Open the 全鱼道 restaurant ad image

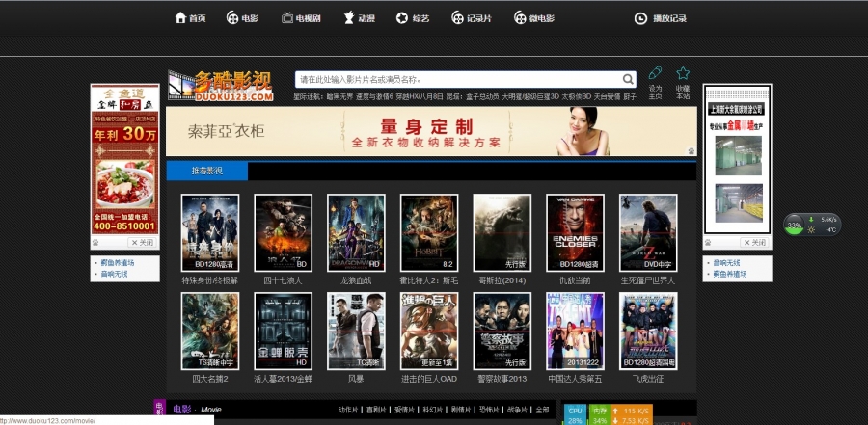(125, 159)
